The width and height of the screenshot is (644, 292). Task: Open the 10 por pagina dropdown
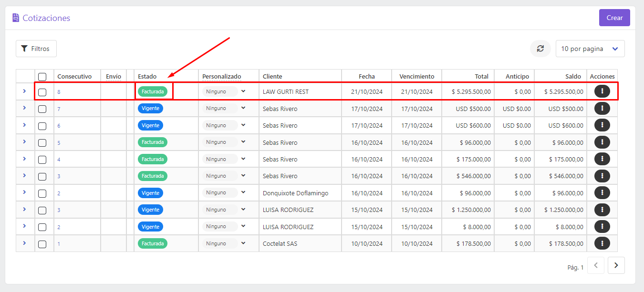pos(590,49)
